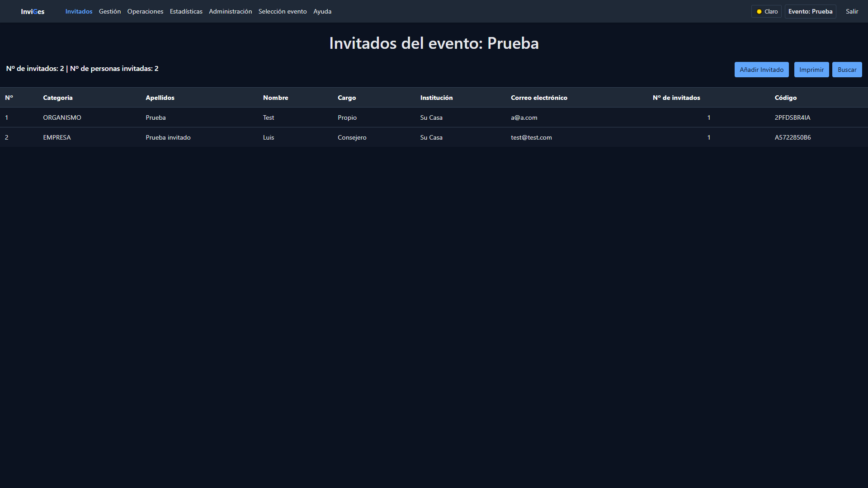The image size is (868, 488).
Task: Open the Invitados menu
Action: click(79, 11)
